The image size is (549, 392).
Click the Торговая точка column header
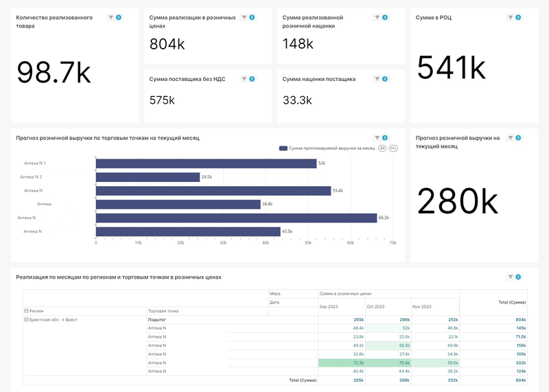click(163, 311)
